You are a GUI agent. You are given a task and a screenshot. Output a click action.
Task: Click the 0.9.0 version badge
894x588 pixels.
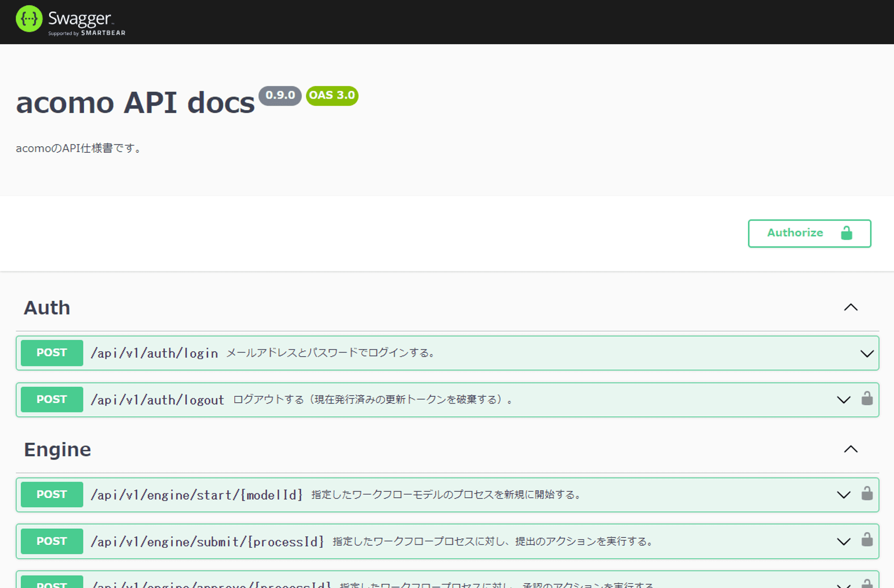point(280,96)
